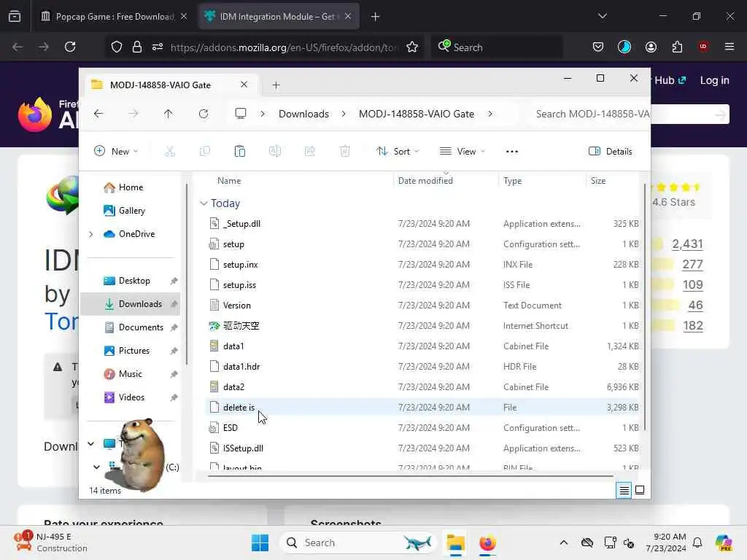
Task: Go up one folder level
Action: (169, 114)
